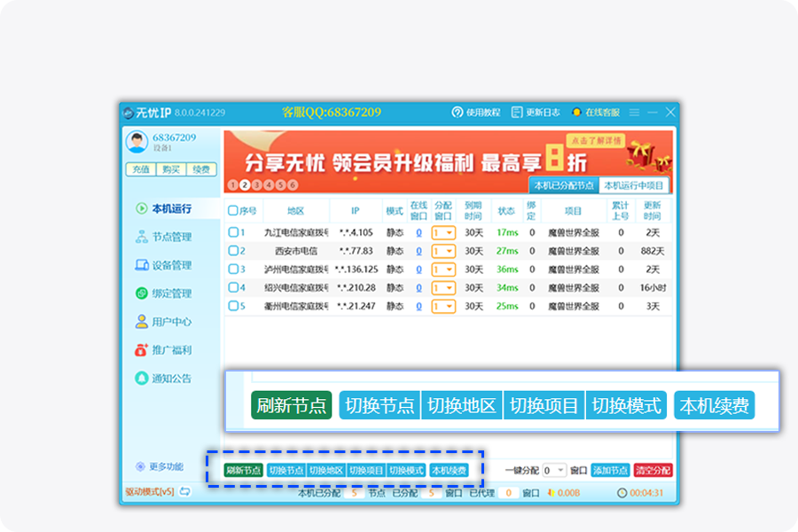The height and width of the screenshot is (532, 798).
Task: Switch to the 本机运行中项目 tab
Action: (x=634, y=185)
